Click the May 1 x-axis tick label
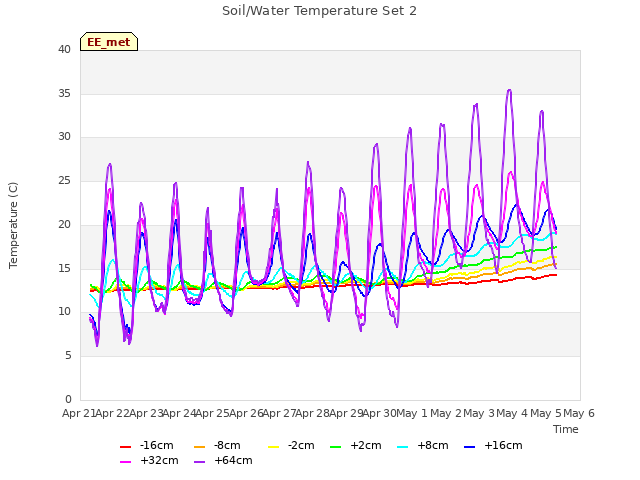The image size is (640, 480). pos(412,413)
